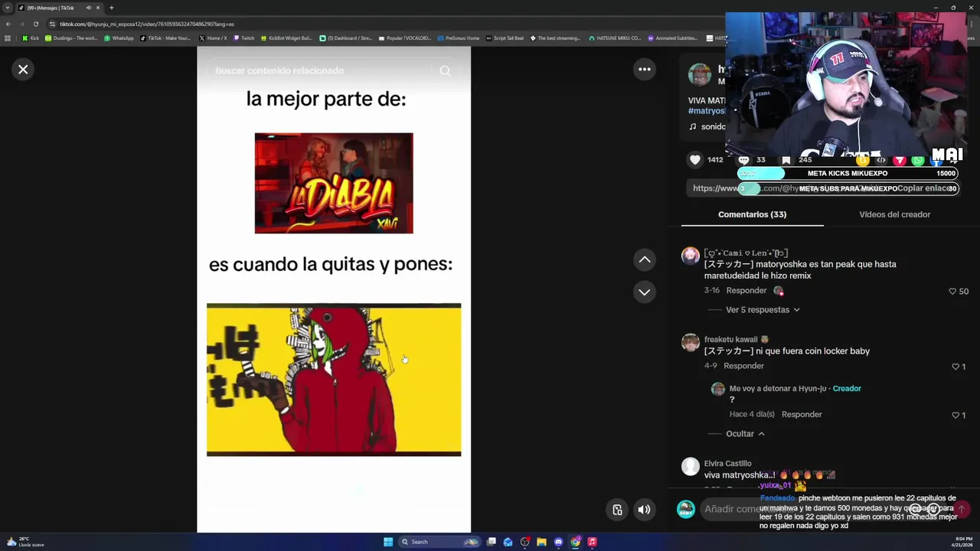Switch to the 'Vídeos del creador' tab
Image resolution: width=980 pixels, height=551 pixels.
[894, 214]
